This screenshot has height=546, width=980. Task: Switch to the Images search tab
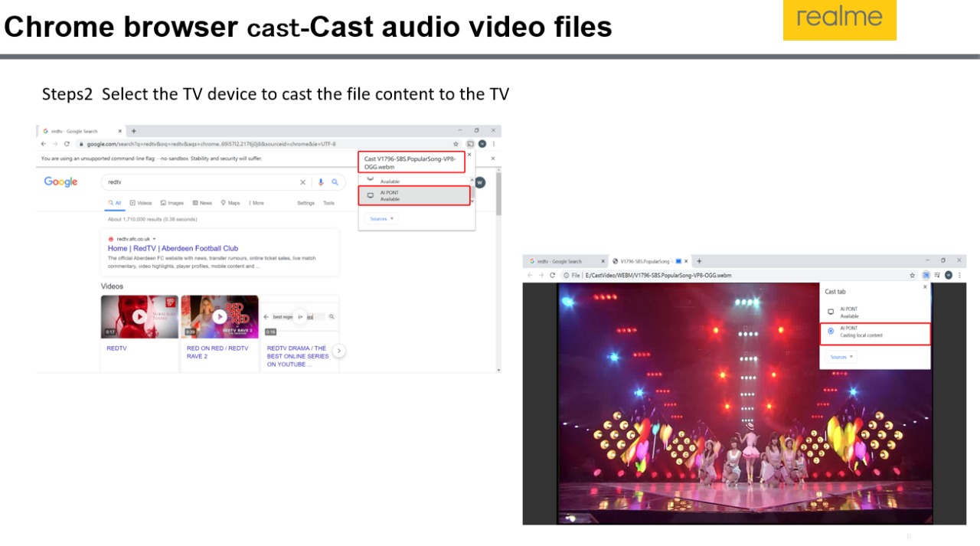point(172,203)
